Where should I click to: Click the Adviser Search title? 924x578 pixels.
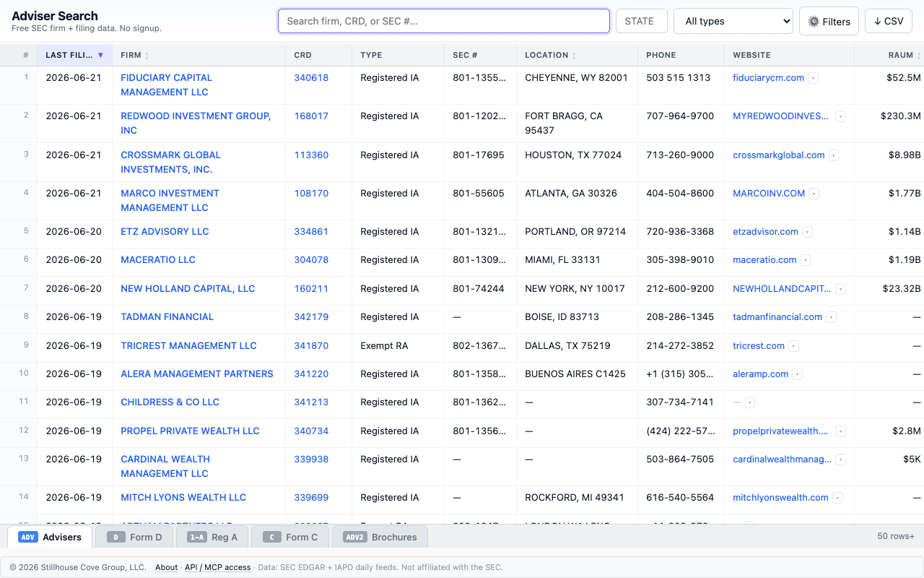pyautogui.click(x=55, y=16)
